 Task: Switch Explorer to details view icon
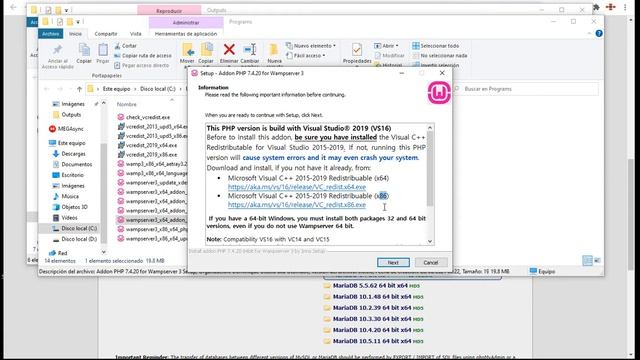coord(587,260)
